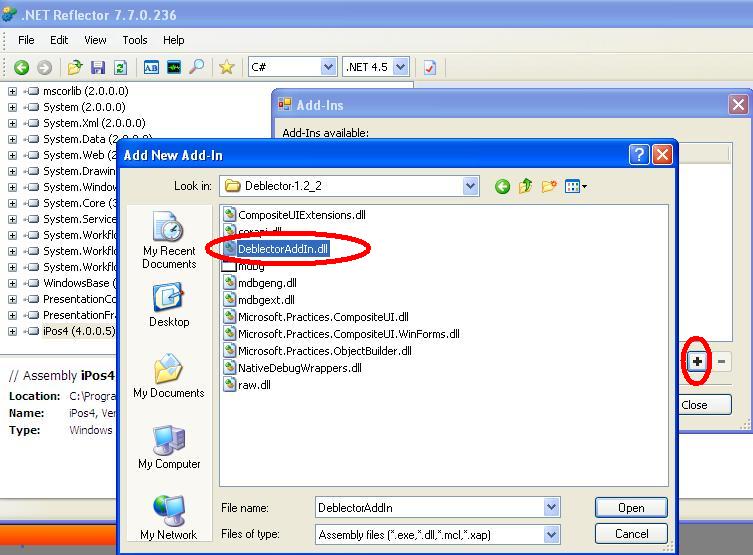Go up one folder level in dialog
Screen dimensions: 753x555
point(525,186)
